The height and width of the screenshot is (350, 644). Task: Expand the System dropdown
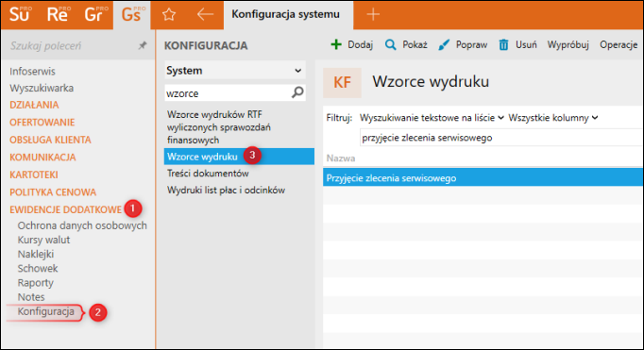[235, 70]
